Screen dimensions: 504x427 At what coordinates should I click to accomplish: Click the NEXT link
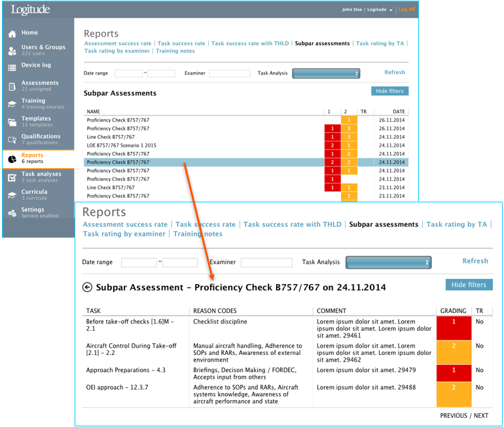[x=481, y=416]
